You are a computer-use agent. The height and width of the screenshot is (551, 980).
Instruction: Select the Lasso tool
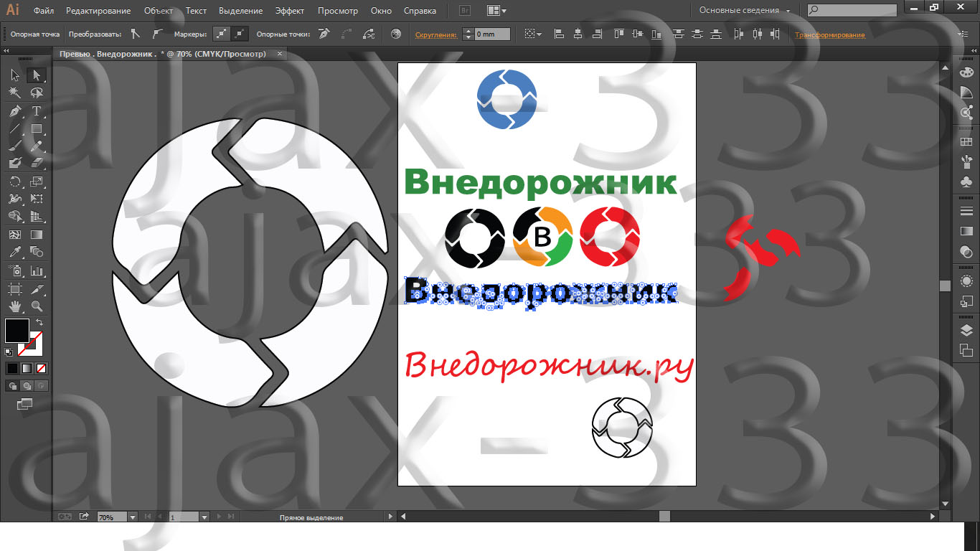click(37, 93)
